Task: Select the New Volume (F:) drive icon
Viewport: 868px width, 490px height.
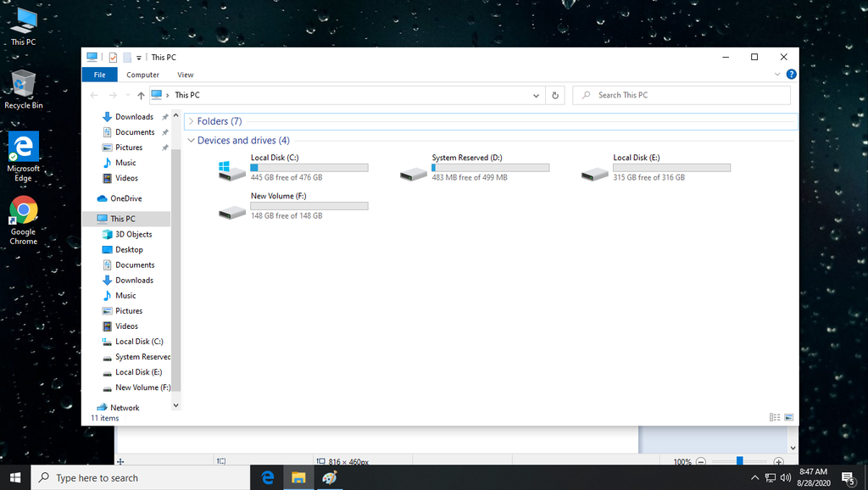Action: tap(231, 210)
